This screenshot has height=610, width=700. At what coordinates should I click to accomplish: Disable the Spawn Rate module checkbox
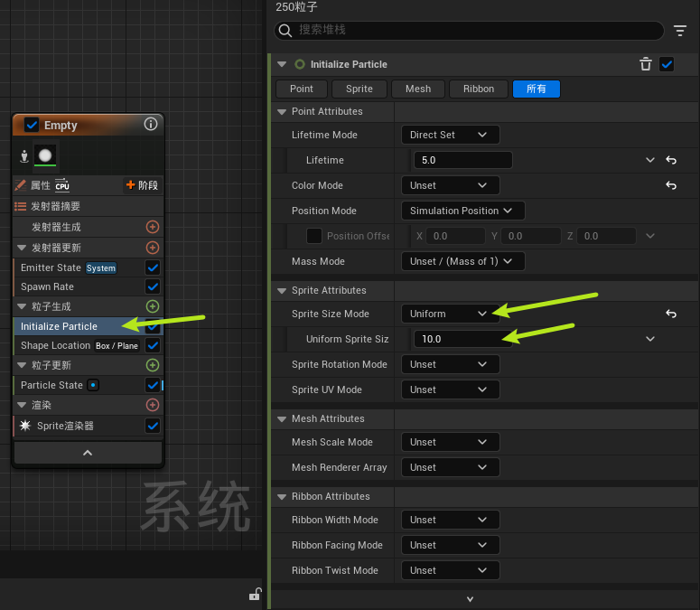[153, 286]
